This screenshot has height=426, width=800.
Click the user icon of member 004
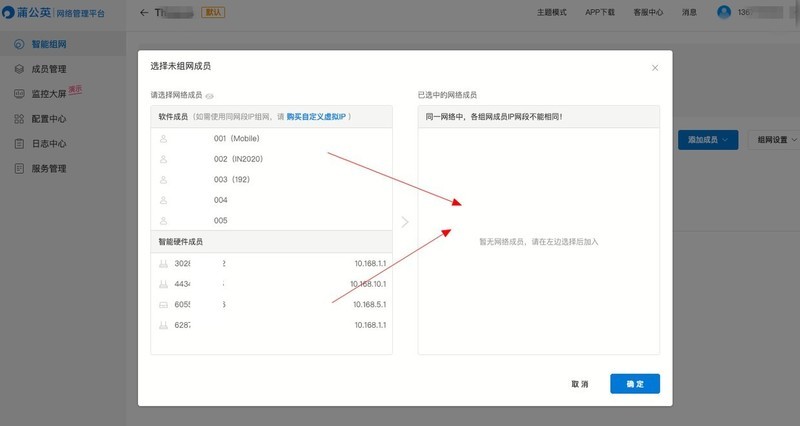163,200
